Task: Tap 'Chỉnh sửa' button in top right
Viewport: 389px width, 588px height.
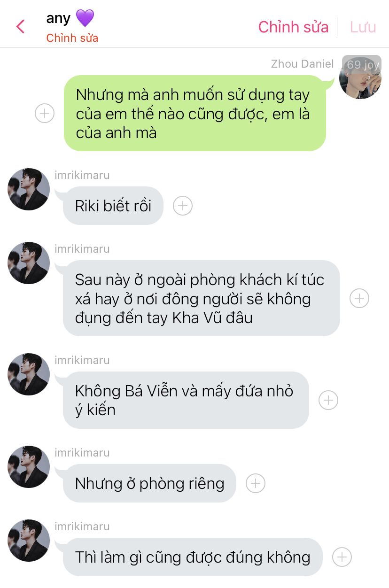Action: pos(293,27)
